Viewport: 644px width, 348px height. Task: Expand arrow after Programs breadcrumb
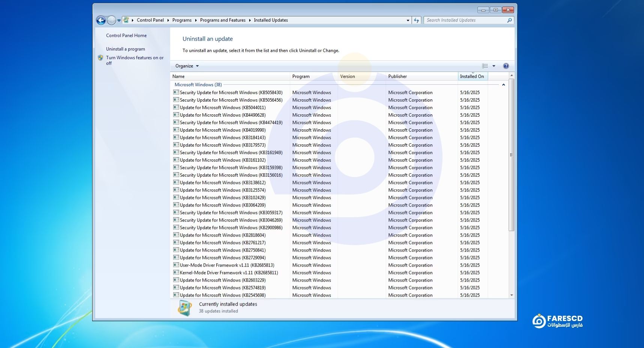tap(196, 20)
